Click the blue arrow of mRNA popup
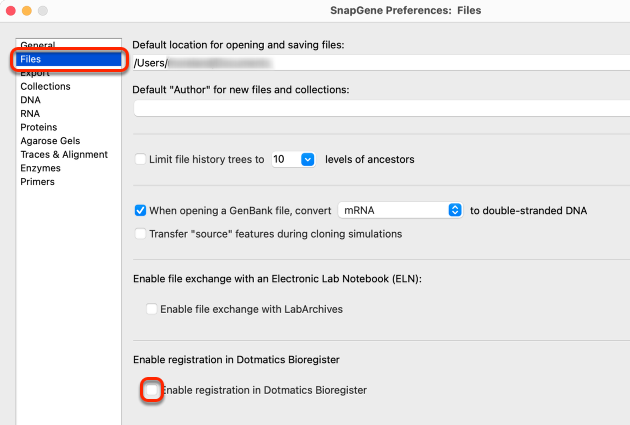The image size is (630, 425). 455,210
